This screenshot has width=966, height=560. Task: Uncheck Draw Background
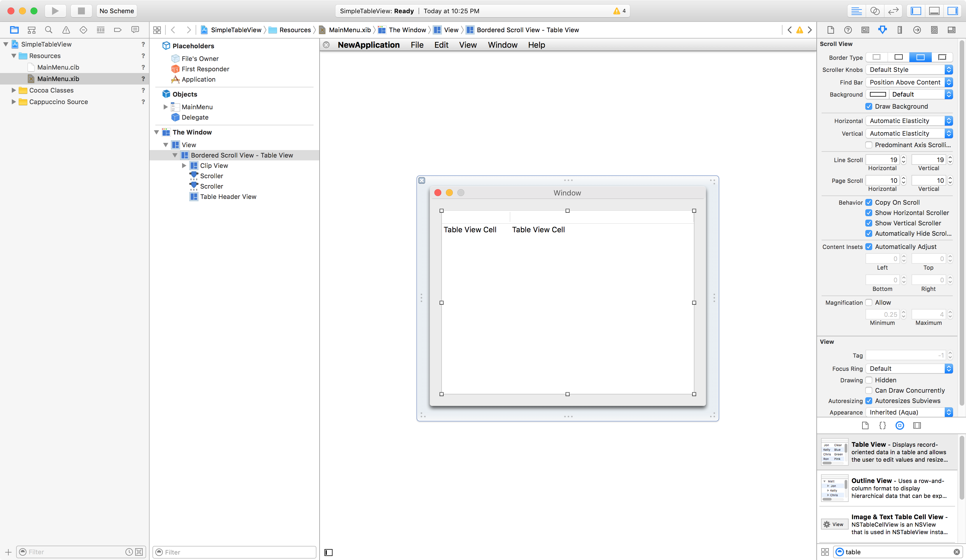pos(869,106)
